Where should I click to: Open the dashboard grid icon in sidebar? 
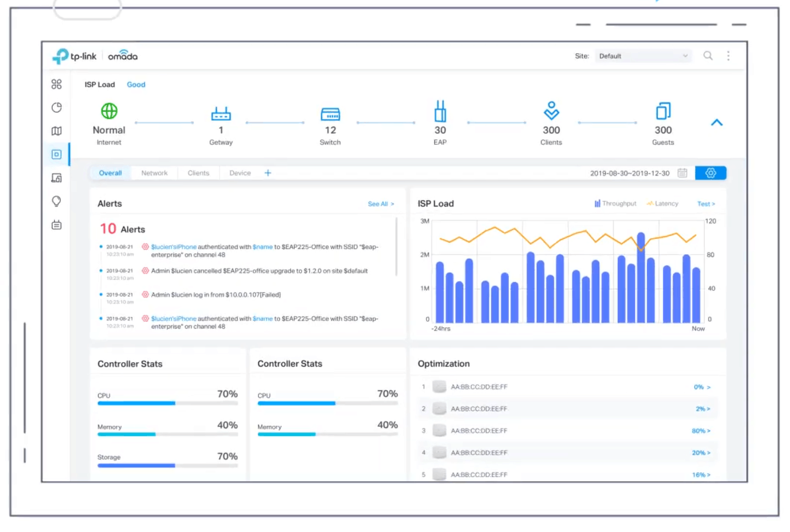(x=56, y=84)
